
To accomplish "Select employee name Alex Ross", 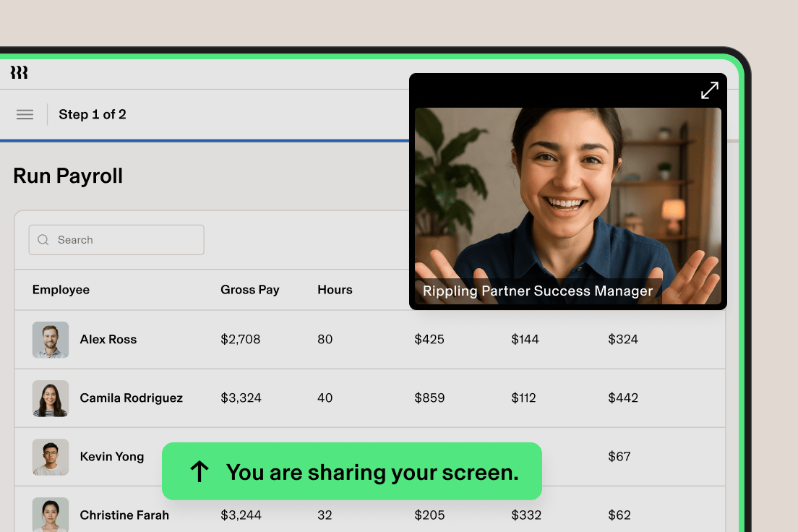I will (108, 340).
